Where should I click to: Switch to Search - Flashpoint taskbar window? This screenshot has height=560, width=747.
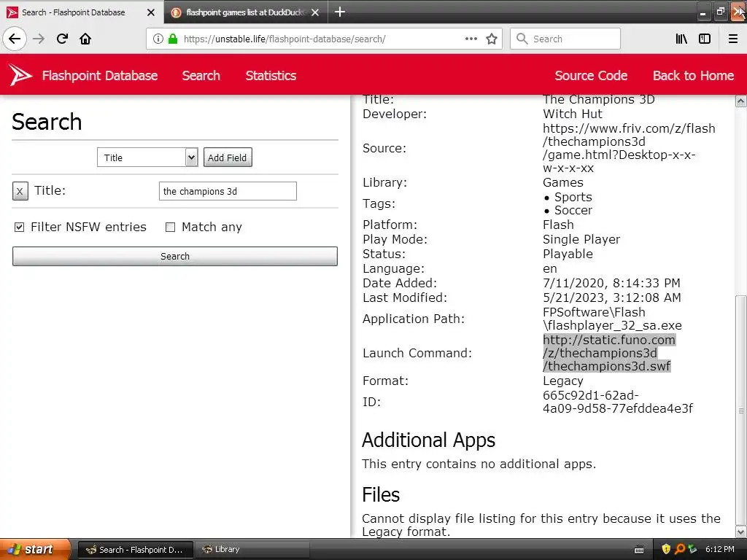click(135, 550)
